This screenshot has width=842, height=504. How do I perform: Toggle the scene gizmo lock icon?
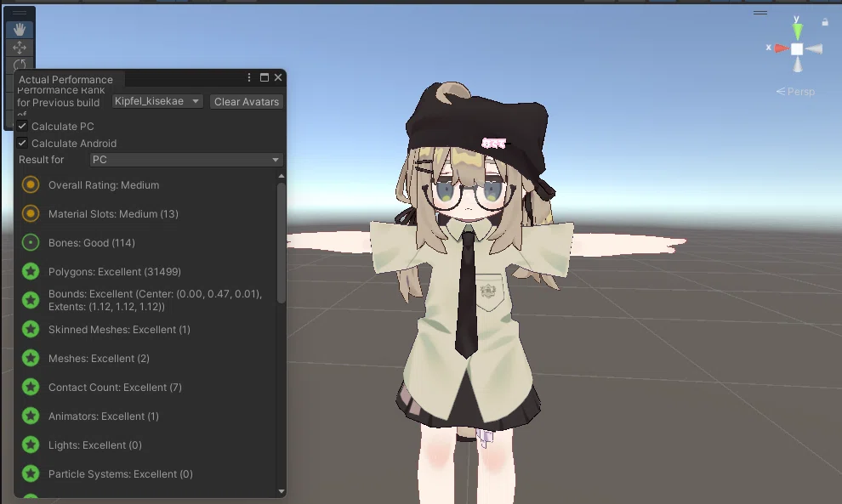coord(825,22)
